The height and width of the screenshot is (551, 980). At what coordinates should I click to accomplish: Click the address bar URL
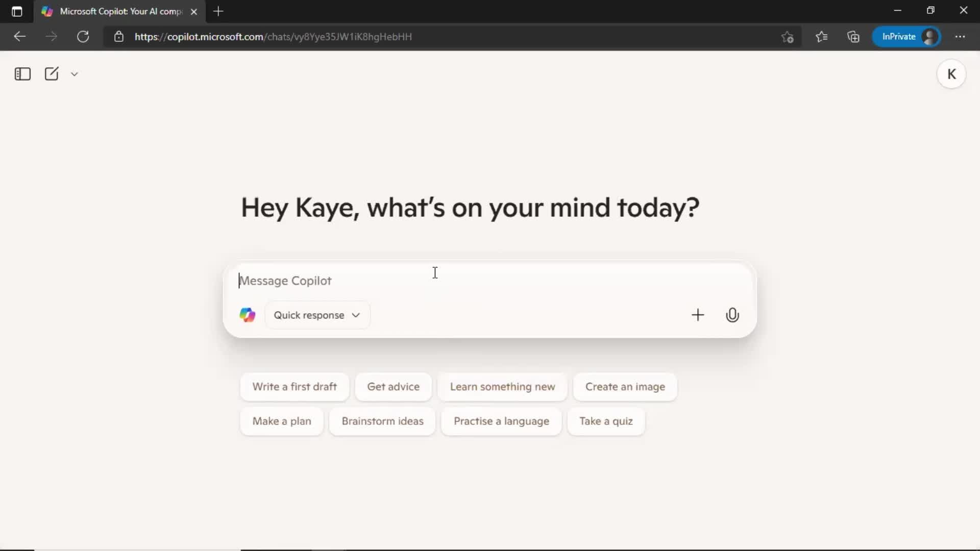273,37
